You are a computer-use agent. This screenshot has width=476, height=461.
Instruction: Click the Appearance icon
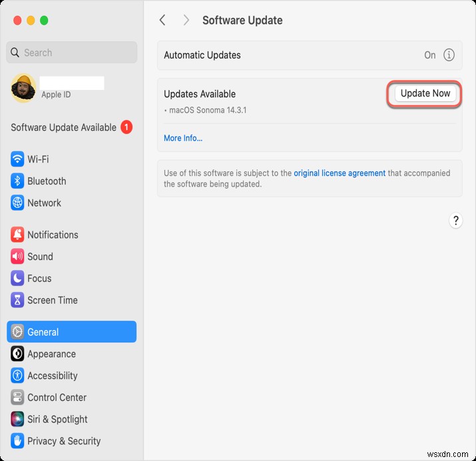tap(17, 354)
